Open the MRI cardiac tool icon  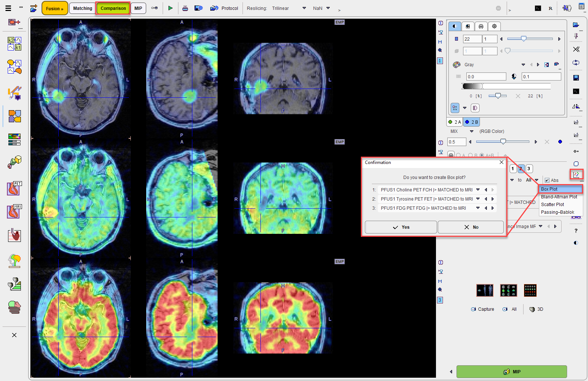click(15, 212)
